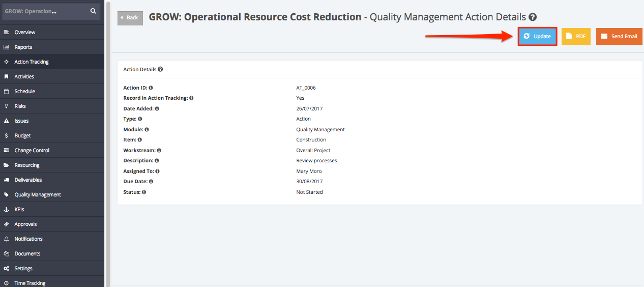This screenshot has height=287, width=644.
Task: Click the info icon beside Assigned To
Action: 157,171
